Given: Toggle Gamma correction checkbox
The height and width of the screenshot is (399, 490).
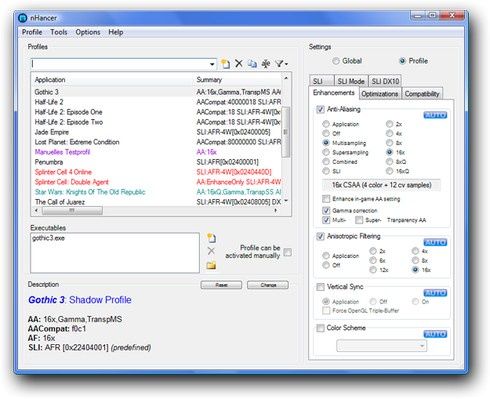Looking at the screenshot, I should (326, 210).
